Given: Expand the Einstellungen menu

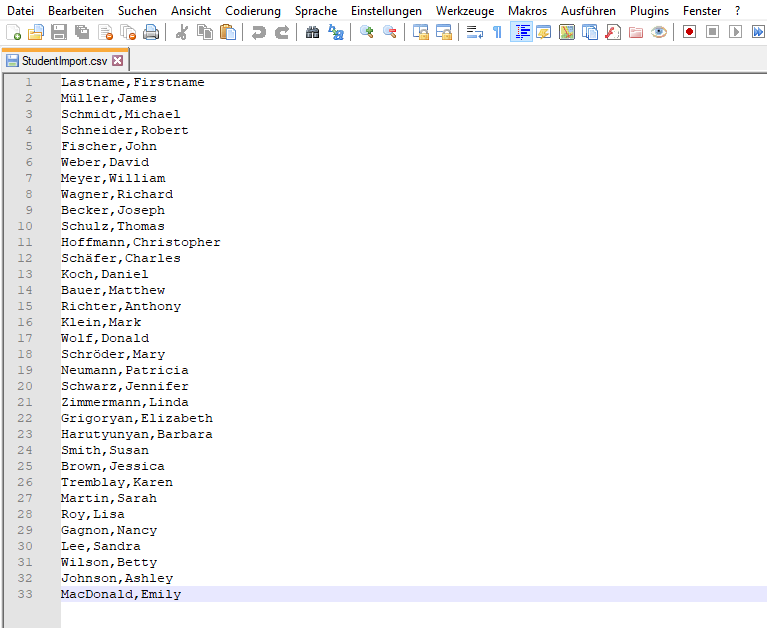Looking at the screenshot, I should (x=386, y=10).
